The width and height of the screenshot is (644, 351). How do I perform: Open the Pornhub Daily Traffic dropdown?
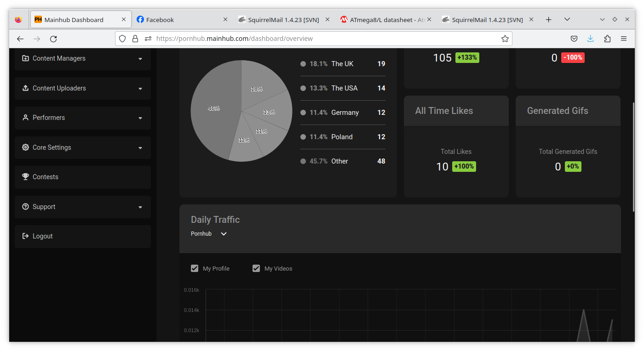(x=224, y=234)
